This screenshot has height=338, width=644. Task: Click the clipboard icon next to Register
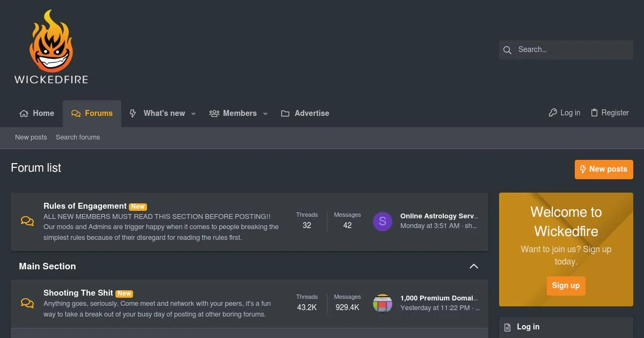pos(594,113)
